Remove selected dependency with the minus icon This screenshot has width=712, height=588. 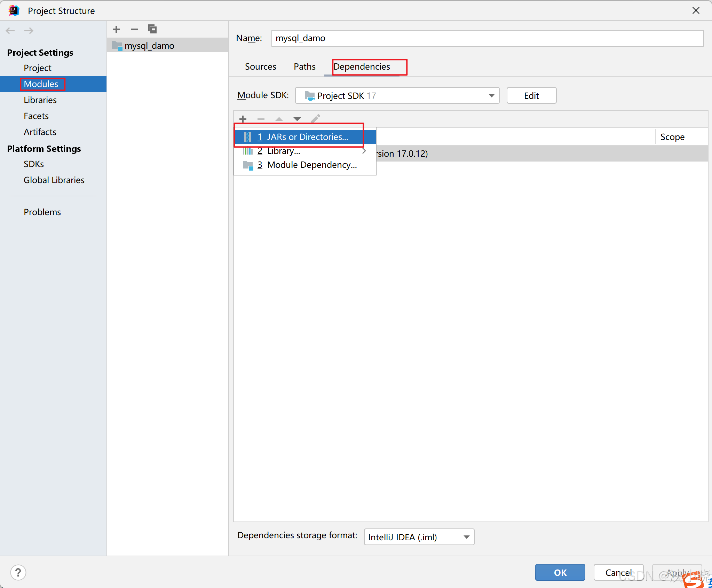click(x=261, y=119)
